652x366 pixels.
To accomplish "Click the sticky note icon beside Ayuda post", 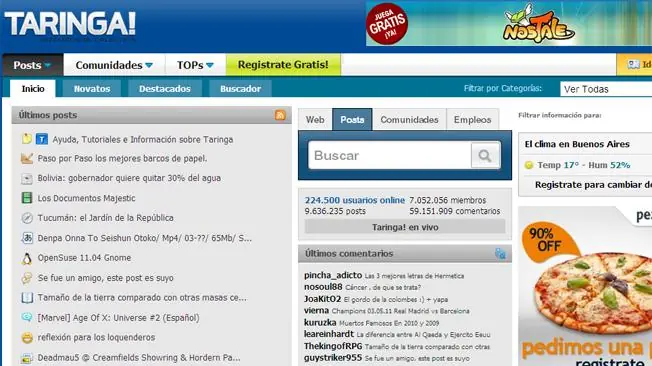I will click(27, 139).
